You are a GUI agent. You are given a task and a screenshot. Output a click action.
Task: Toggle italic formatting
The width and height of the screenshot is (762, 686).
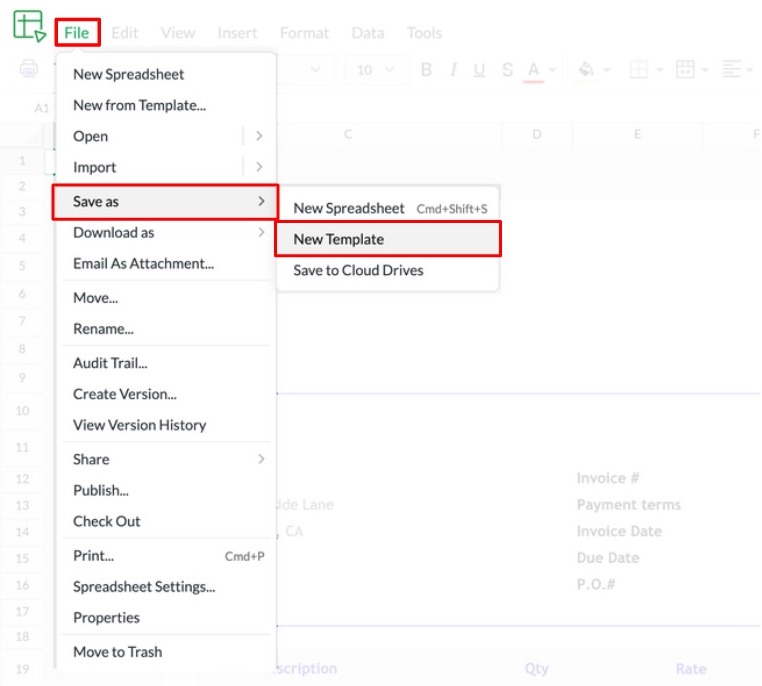click(x=453, y=70)
